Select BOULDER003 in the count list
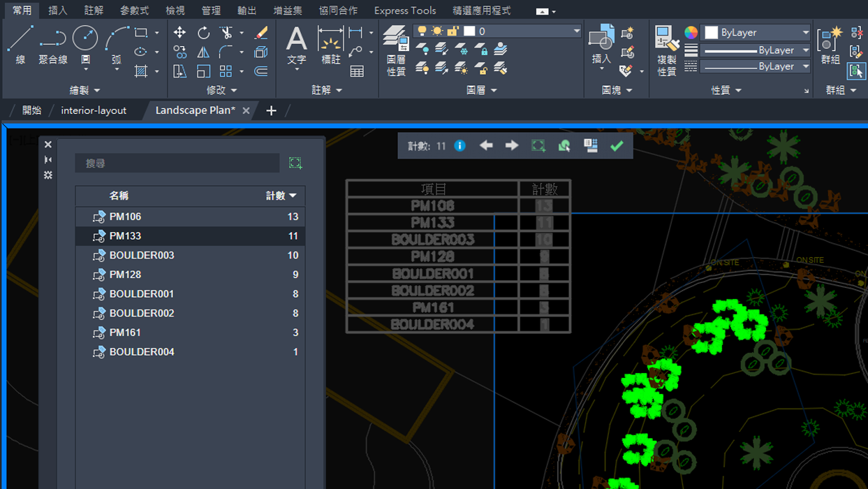The height and width of the screenshot is (489, 868). click(x=142, y=256)
